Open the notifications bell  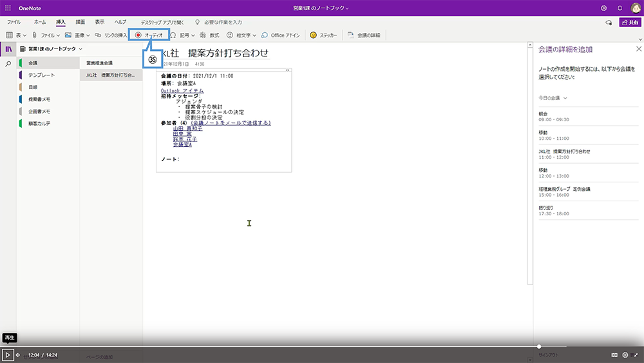[620, 8]
